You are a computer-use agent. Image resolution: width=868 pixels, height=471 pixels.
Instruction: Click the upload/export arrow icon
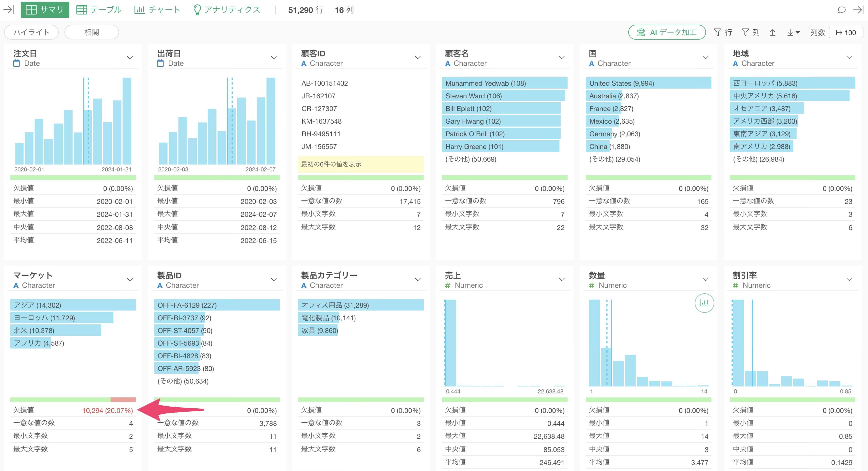click(773, 32)
